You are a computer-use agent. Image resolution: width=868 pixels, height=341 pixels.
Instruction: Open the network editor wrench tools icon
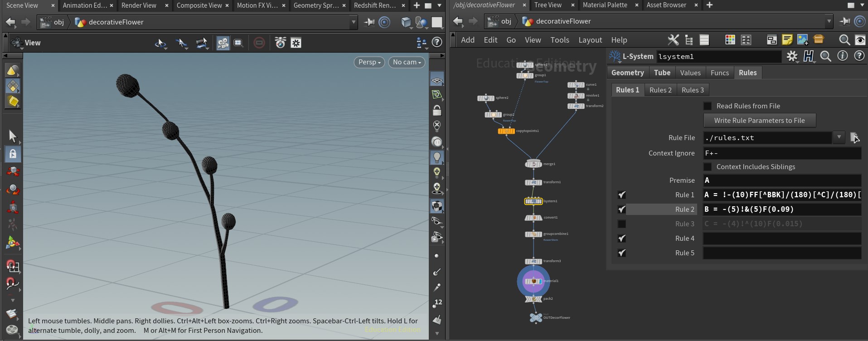coord(673,40)
